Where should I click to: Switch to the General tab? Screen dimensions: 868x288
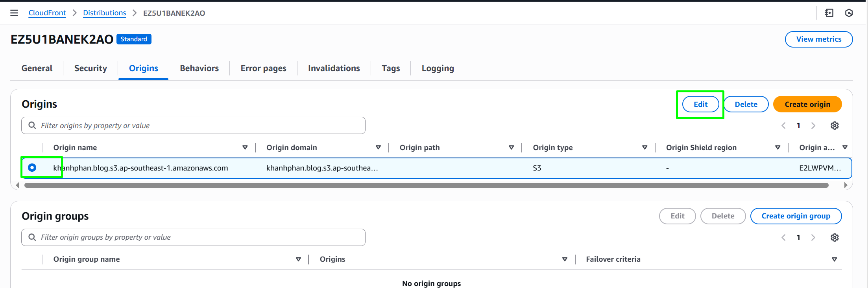click(x=37, y=68)
